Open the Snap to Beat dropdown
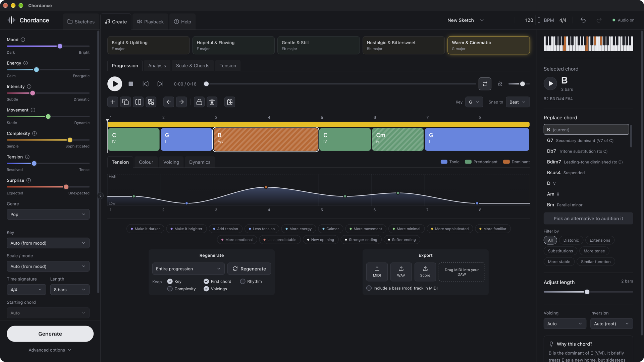This screenshot has width=644, height=362. pos(518,102)
